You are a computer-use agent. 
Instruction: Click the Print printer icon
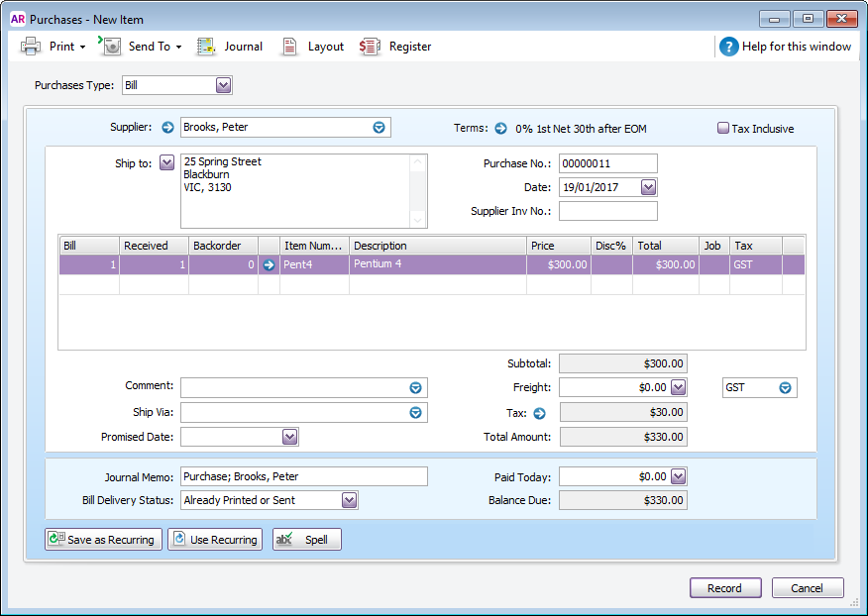[32, 46]
